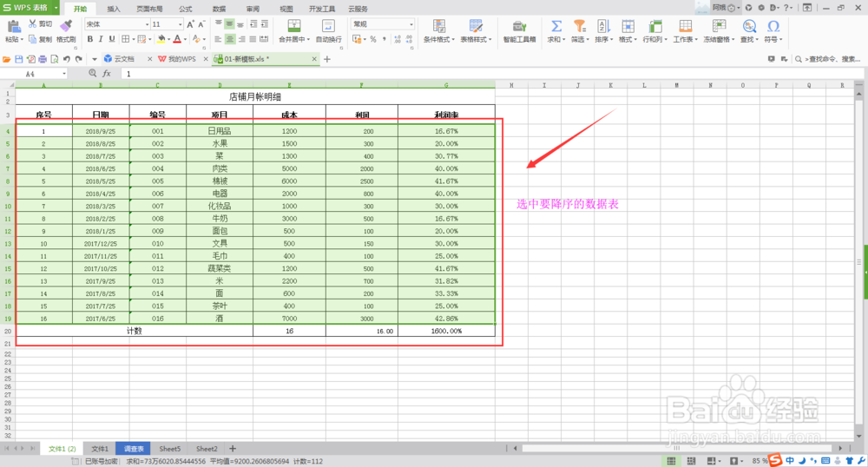Click the Save icon in quick access bar
Image resolution: width=868 pixels, height=467 pixels.
[18, 59]
